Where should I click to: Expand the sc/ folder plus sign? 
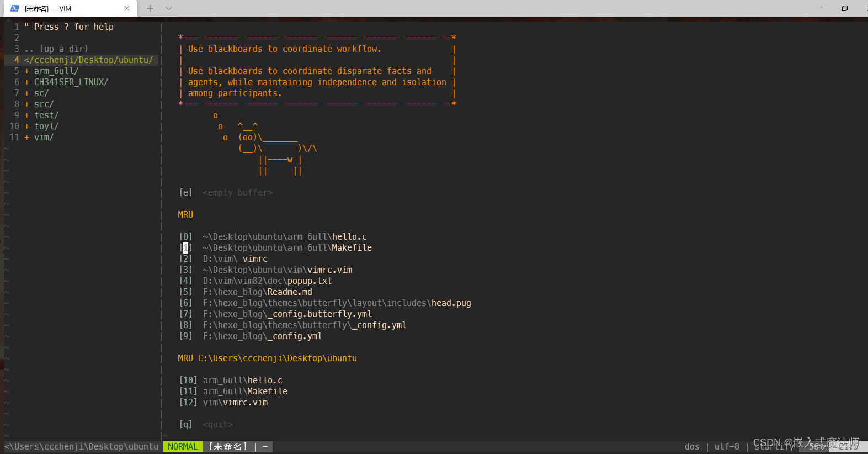pyautogui.click(x=26, y=93)
